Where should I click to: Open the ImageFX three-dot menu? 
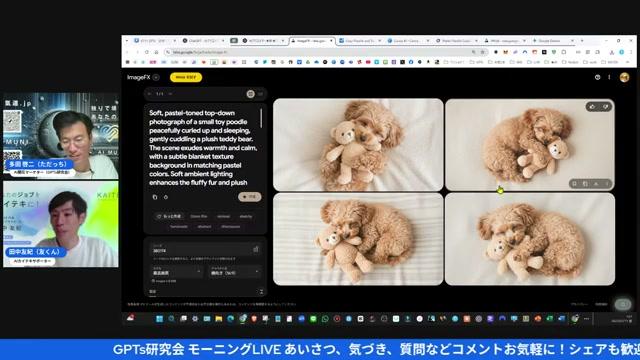(x=609, y=77)
